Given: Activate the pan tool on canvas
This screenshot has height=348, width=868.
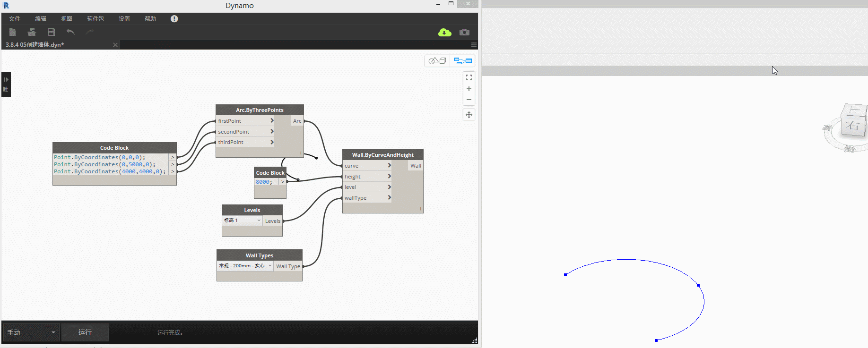Looking at the screenshot, I should 469,115.
